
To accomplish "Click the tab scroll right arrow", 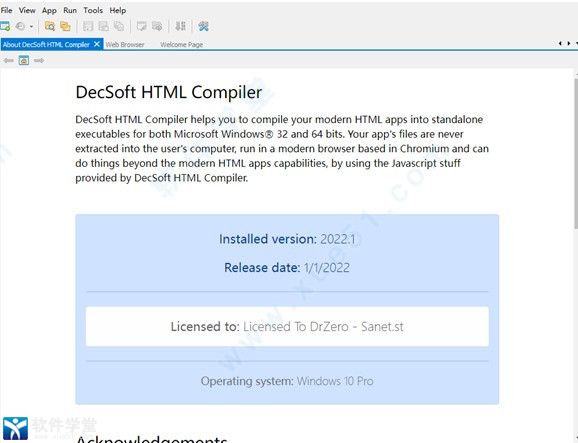I will point(568,43).
